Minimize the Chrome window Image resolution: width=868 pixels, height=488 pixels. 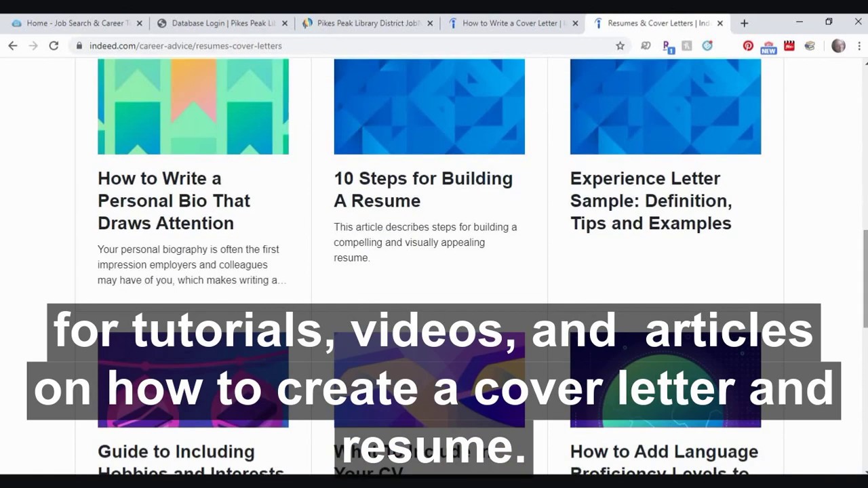point(800,22)
